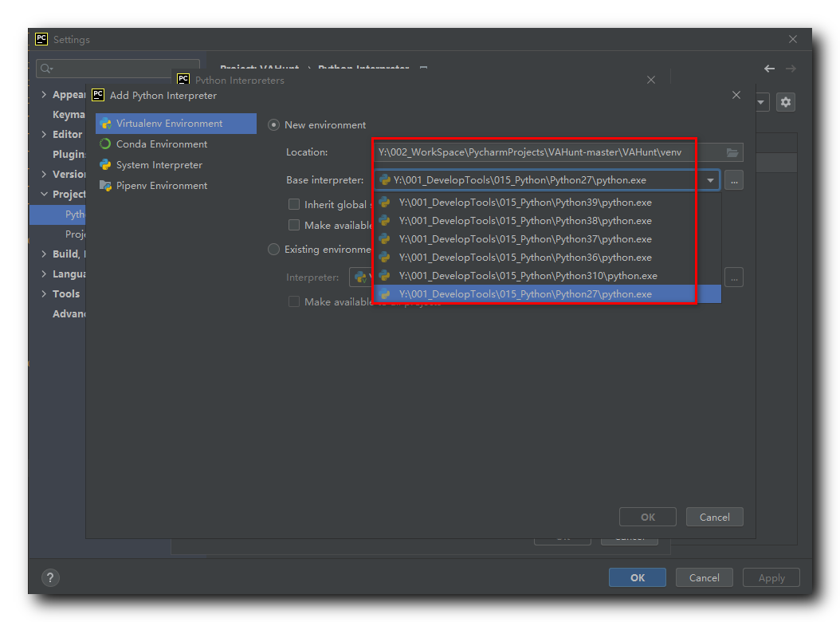
Task: Click python icon beside Python38 entry
Action: pos(385,220)
